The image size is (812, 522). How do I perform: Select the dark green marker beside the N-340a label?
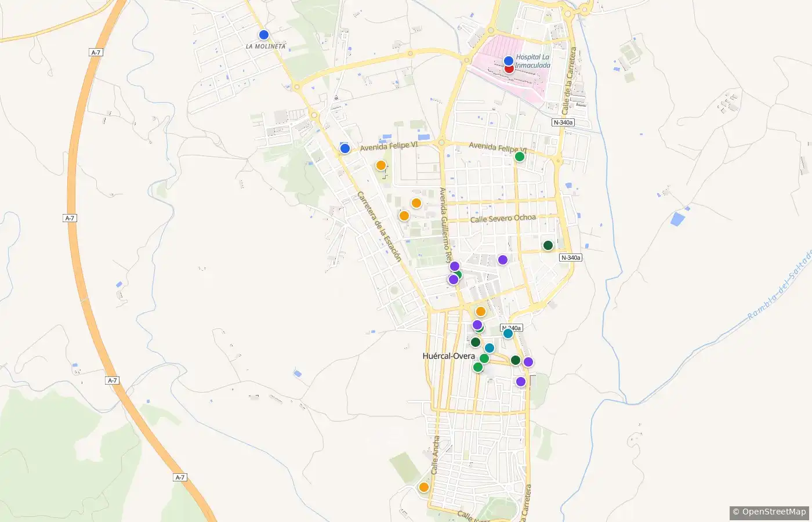click(548, 245)
